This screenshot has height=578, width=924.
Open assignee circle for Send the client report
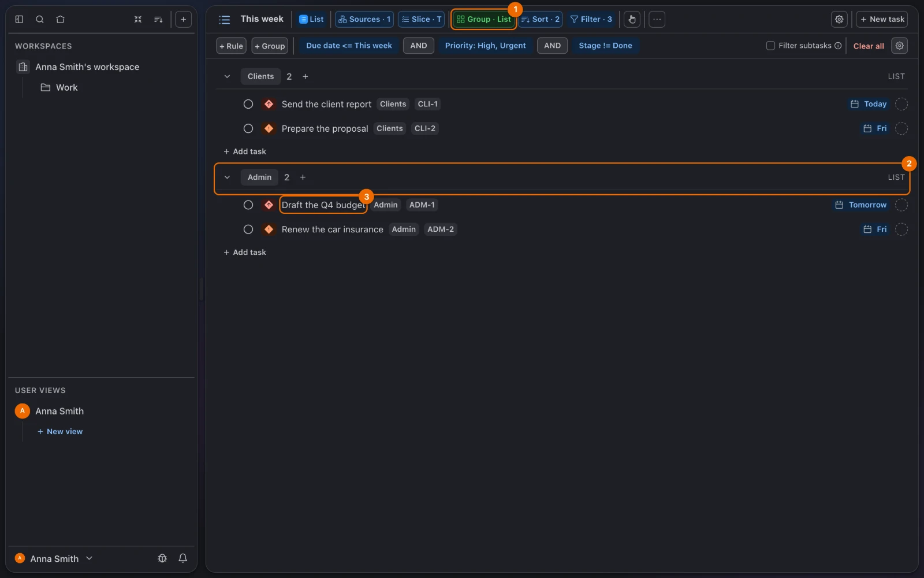pos(901,104)
